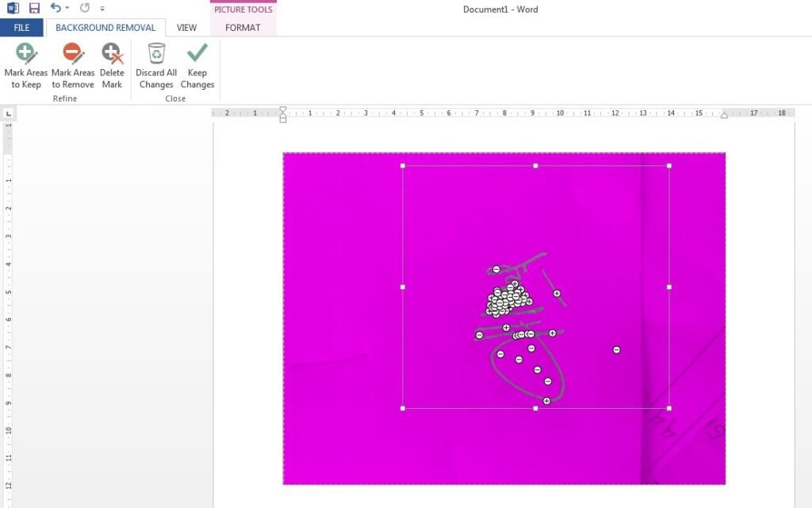Click the Word application icon
Image resolution: width=812 pixels, height=508 pixels.
pyautogui.click(x=13, y=8)
